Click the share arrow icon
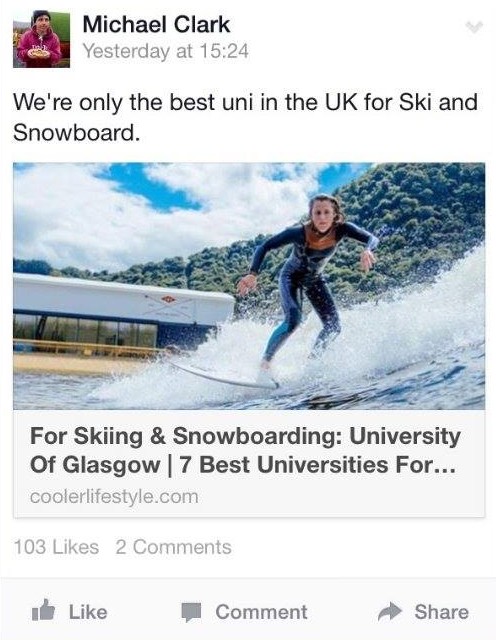The image size is (496, 640). point(390,611)
